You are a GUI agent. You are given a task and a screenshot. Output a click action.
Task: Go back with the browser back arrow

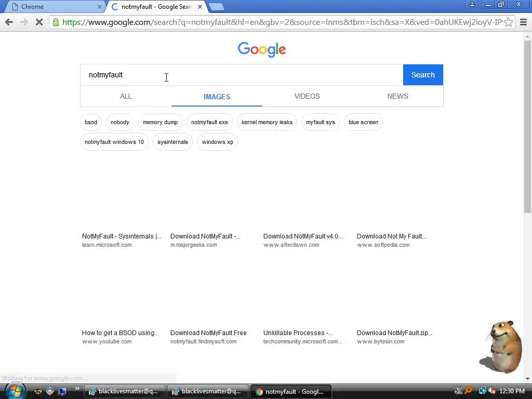pos(9,22)
